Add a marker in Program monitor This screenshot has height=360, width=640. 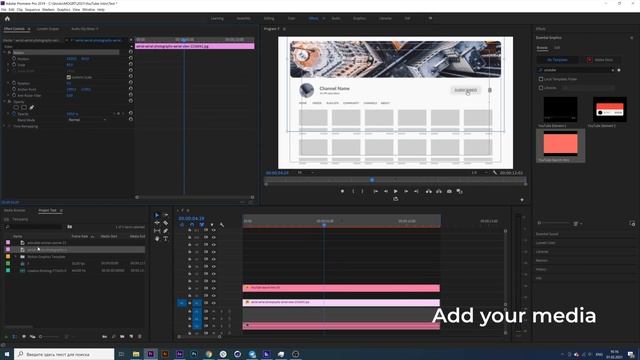click(342, 191)
